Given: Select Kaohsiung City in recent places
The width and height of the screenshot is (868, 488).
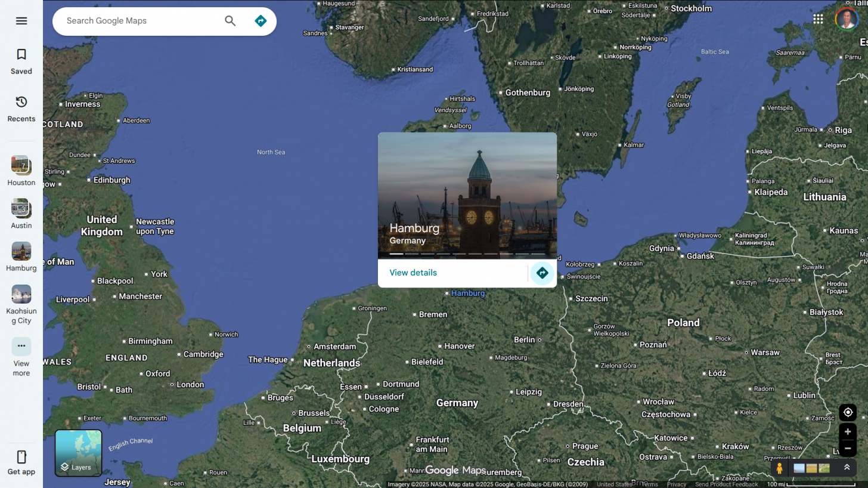Looking at the screenshot, I should click(x=21, y=304).
